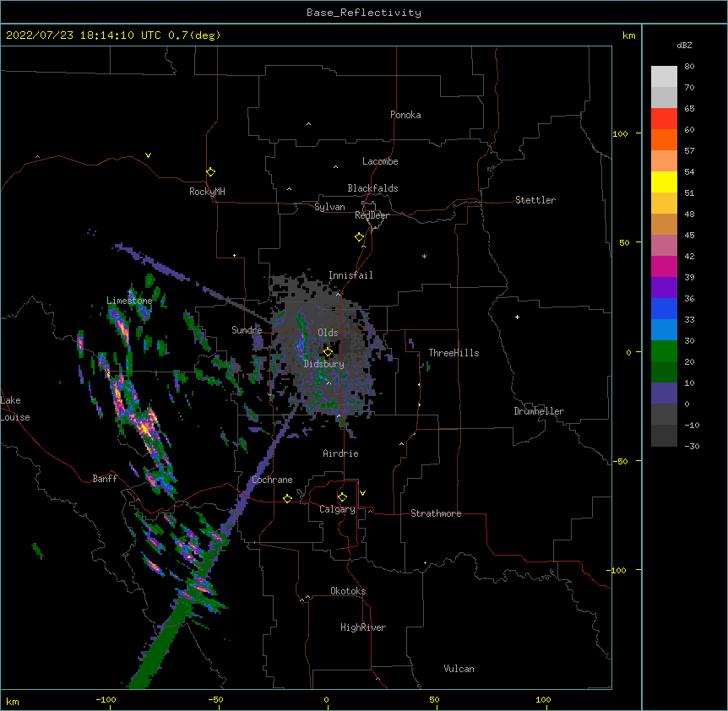Select the 54 dBZ yellow swatch
The image size is (728, 711).
(x=664, y=182)
